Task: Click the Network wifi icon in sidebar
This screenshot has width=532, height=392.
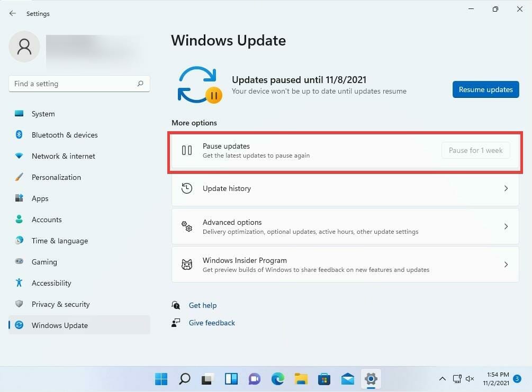Action: 19,156
